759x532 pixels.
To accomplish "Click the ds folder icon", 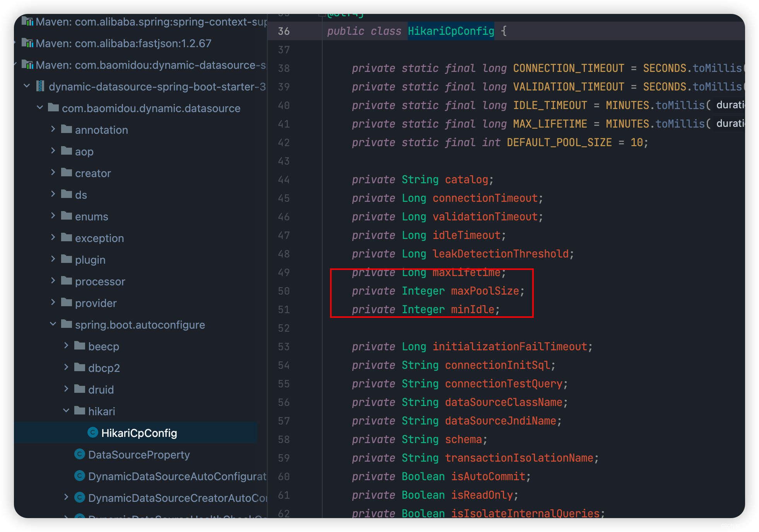I will pos(67,194).
